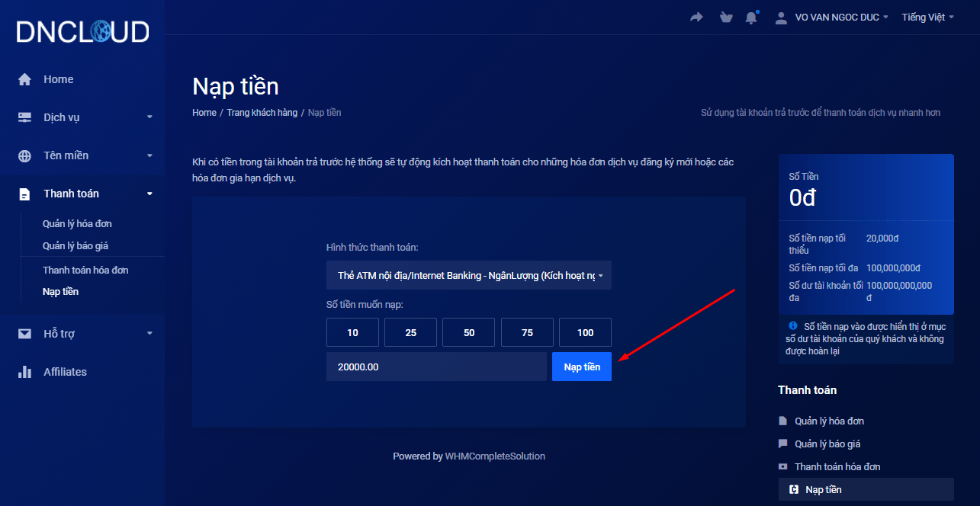Open the Tiếng Việt language dropdown
Viewport: 980px width, 506px height.
tap(927, 17)
